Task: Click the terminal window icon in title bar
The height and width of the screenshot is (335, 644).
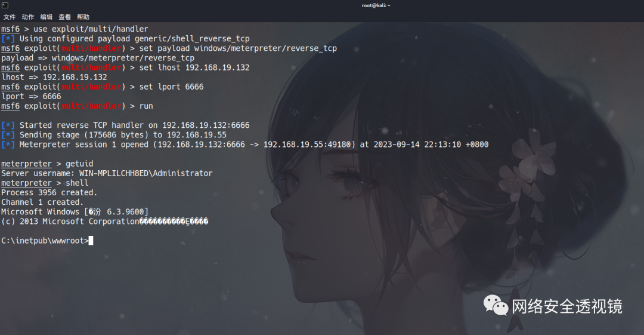Action: coord(5,5)
